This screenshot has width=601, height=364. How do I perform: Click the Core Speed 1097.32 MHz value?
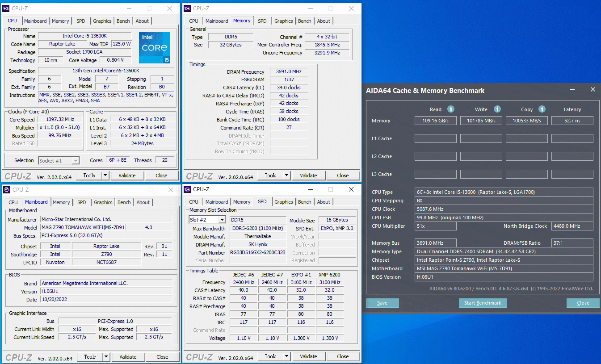(x=60, y=120)
